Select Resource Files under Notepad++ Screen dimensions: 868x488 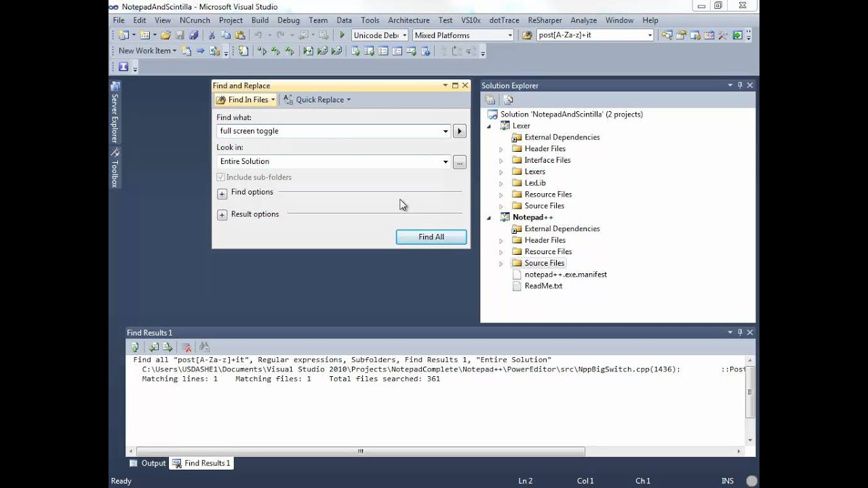[548, 251]
